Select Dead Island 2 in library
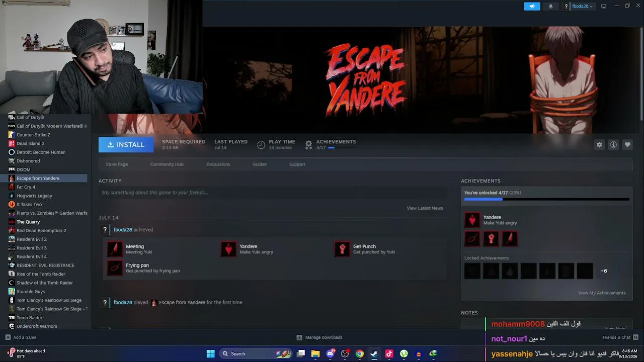Image resolution: width=644 pixels, height=362 pixels. coord(30,143)
